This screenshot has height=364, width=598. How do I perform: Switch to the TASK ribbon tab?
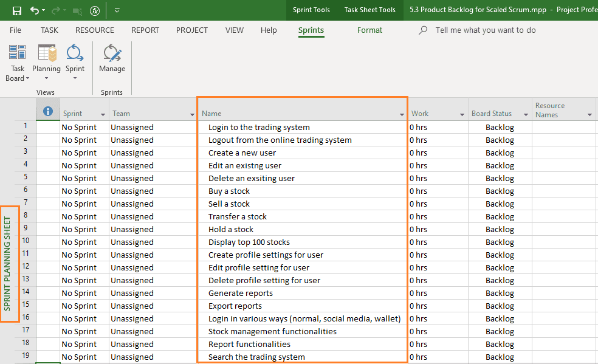pyautogui.click(x=49, y=30)
